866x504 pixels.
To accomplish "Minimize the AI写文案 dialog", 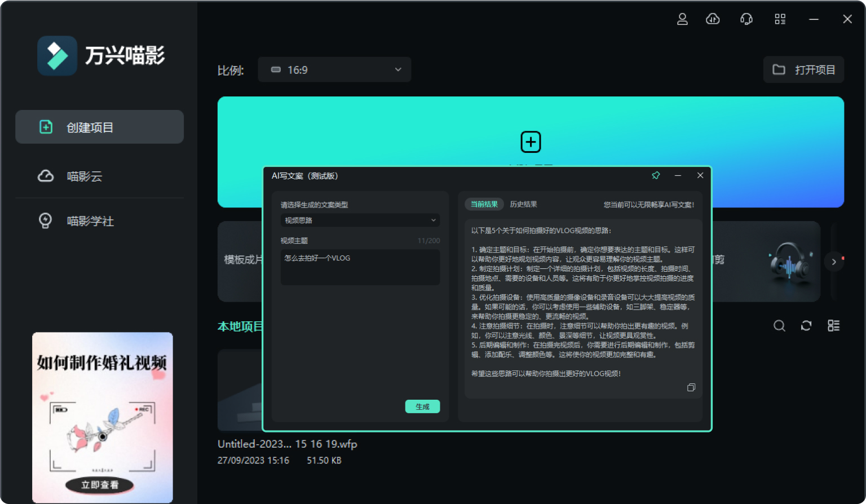I will 678,175.
